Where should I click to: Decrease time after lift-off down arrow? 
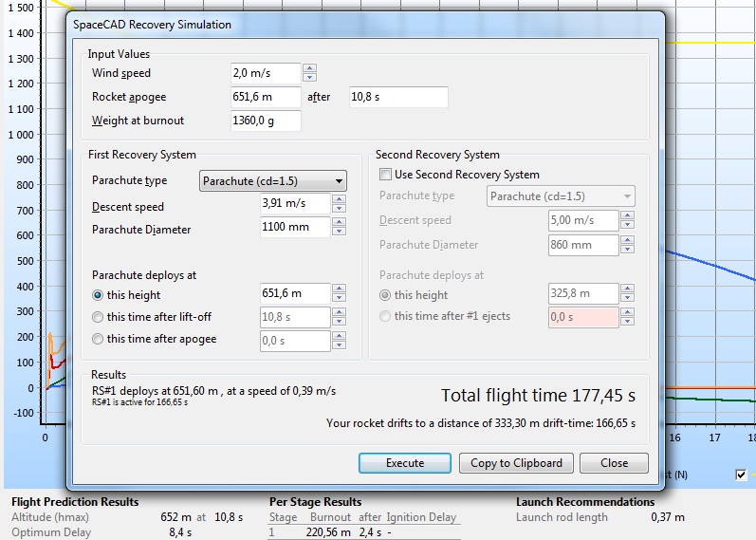coord(339,322)
